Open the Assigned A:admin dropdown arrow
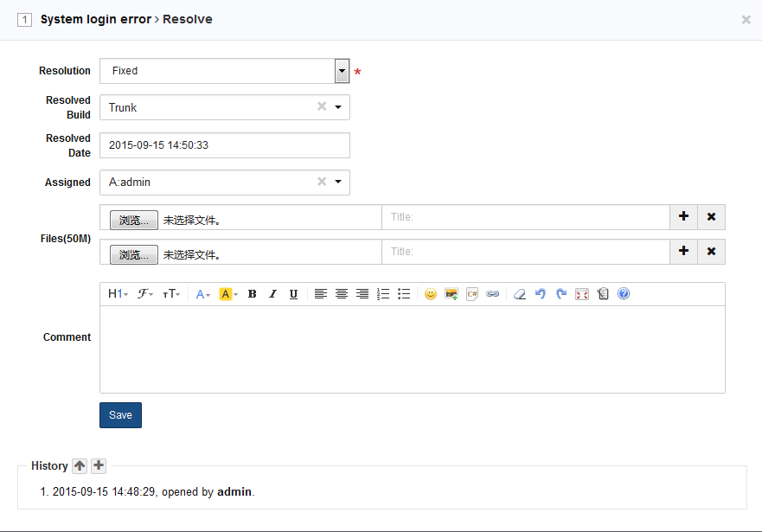This screenshot has width=762, height=532. click(337, 183)
